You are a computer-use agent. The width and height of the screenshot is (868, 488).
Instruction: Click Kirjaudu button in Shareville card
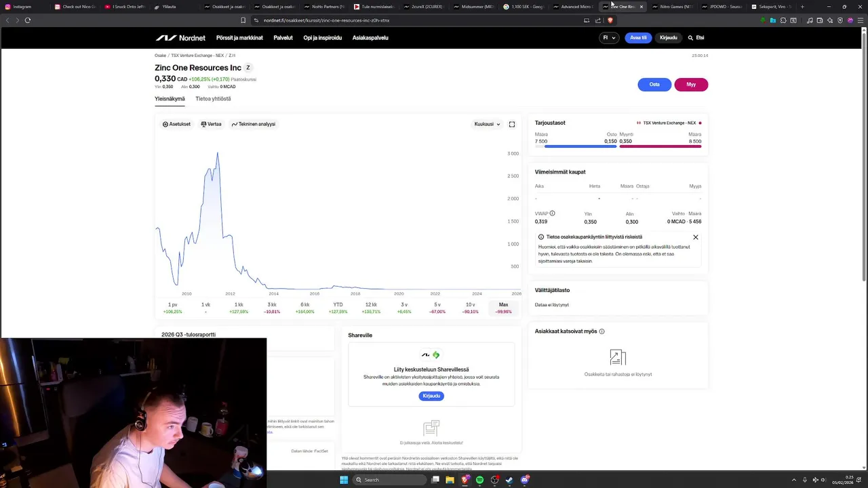point(431,396)
